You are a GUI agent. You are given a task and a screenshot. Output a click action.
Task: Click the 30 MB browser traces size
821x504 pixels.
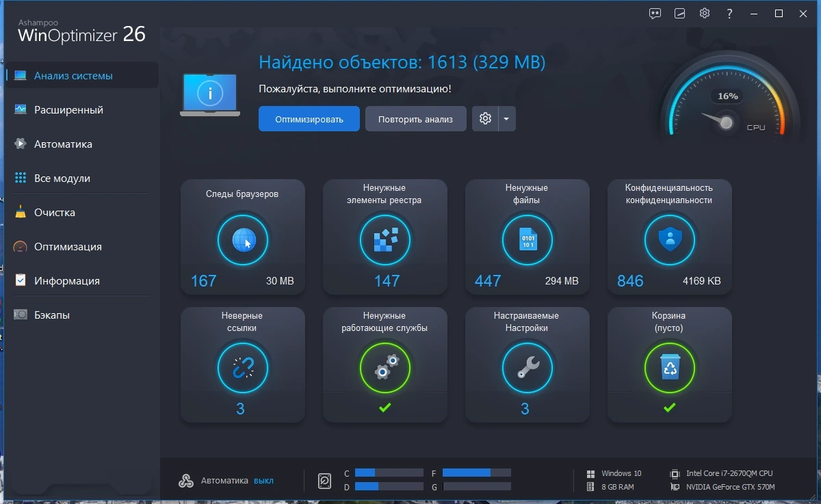coord(280,281)
